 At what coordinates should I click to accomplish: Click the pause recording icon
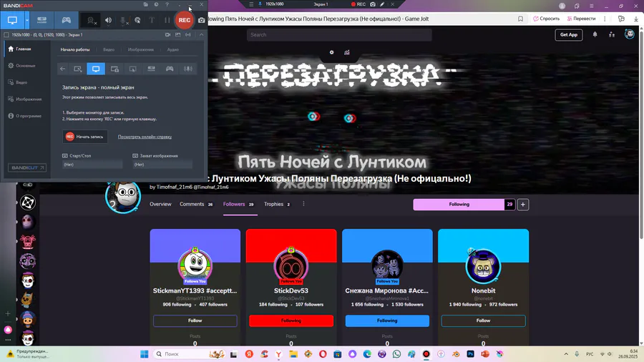pos(167,20)
